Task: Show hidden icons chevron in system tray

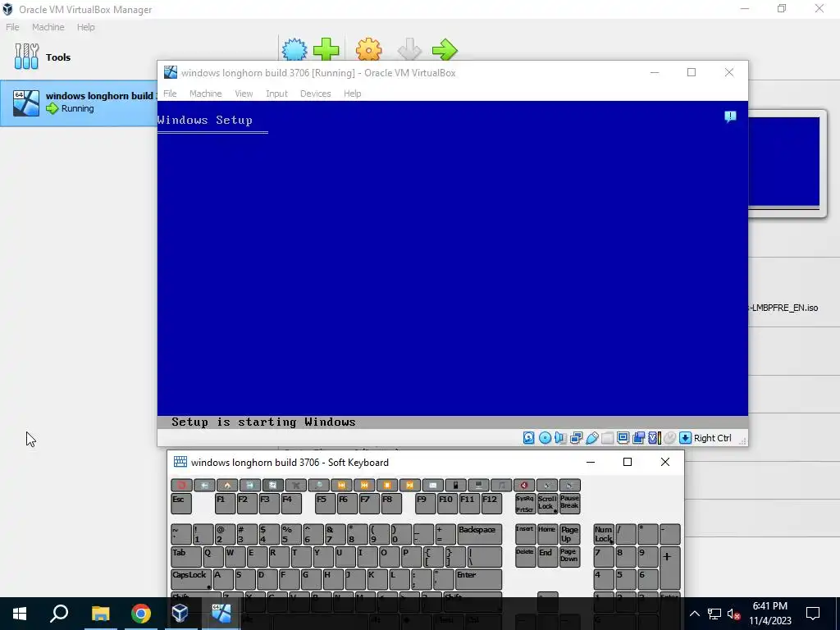Action: point(694,614)
